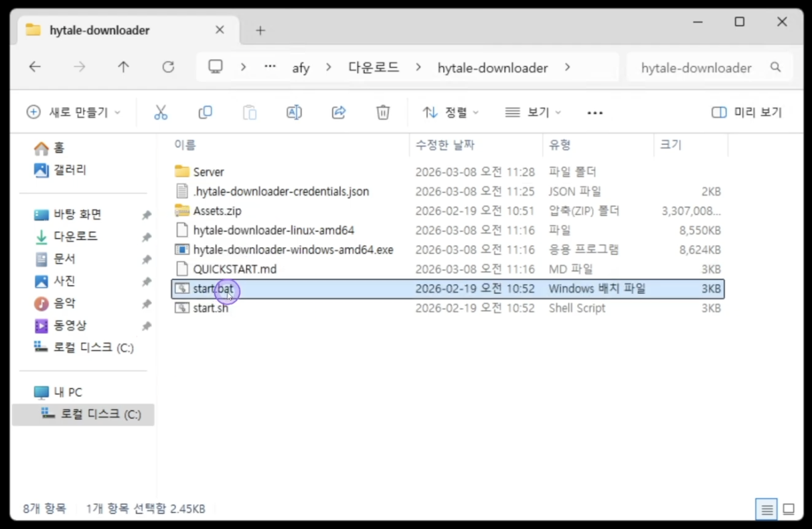Click the Rename icon in toolbar
Image resolution: width=812 pixels, height=529 pixels.
[x=294, y=112]
